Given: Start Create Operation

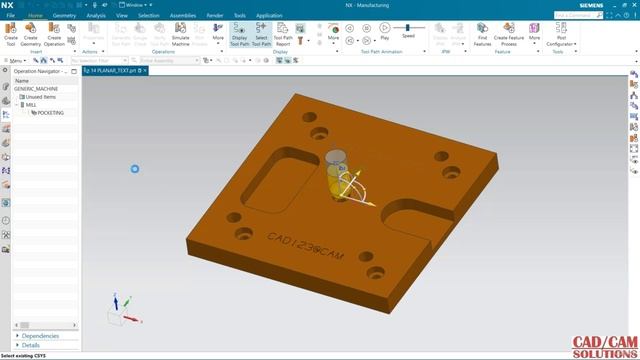Looking at the screenshot, I should pyautogui.click(x=54, y=34).
